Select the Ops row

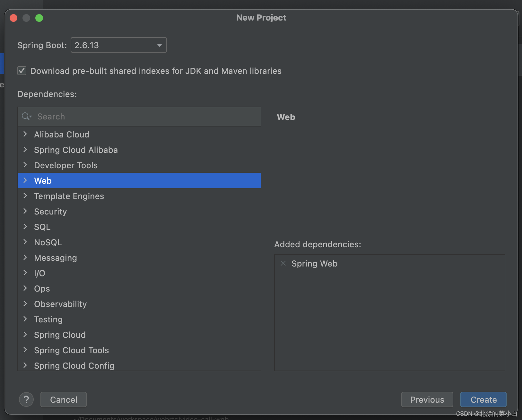139,288
